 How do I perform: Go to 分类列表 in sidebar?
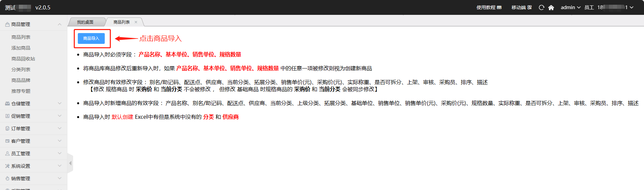pyautogui.click(x=21, y=70)
